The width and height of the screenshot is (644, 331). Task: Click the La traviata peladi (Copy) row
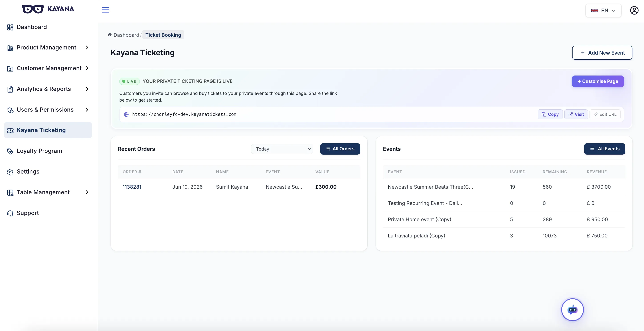[504, 236]
